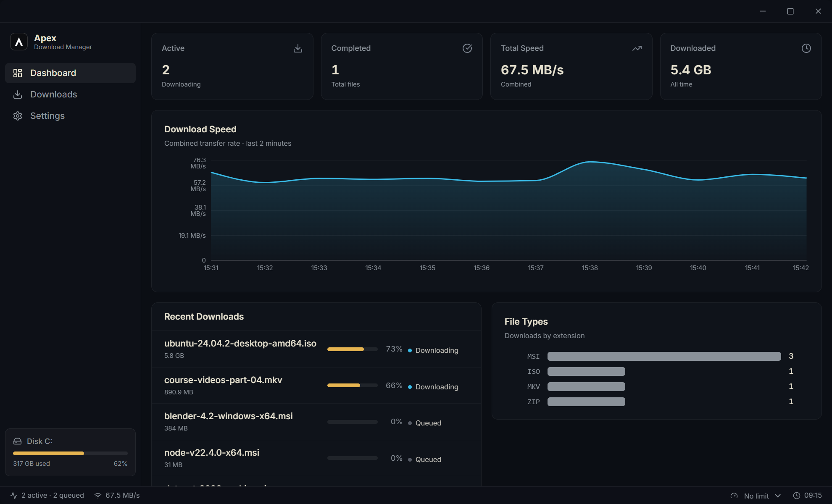832x504 pixels.
Task: Click the ubuntu iso 73% progress bar
Action: point(352,349)
